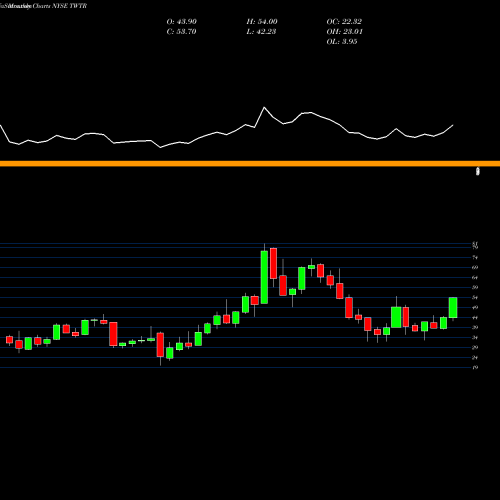Click the 'OC: 22.32' value
Screen dimensions: 500x500
pyautogui.click(x=344, y=22)
